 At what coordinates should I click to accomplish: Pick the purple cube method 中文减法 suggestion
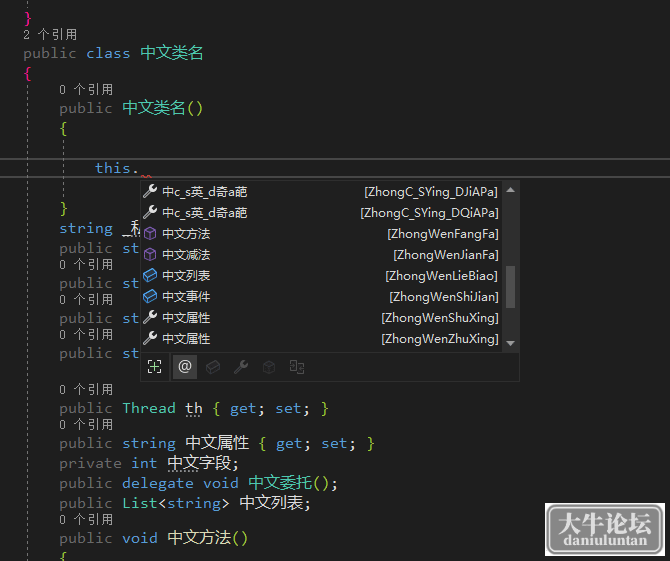[321, 255]
